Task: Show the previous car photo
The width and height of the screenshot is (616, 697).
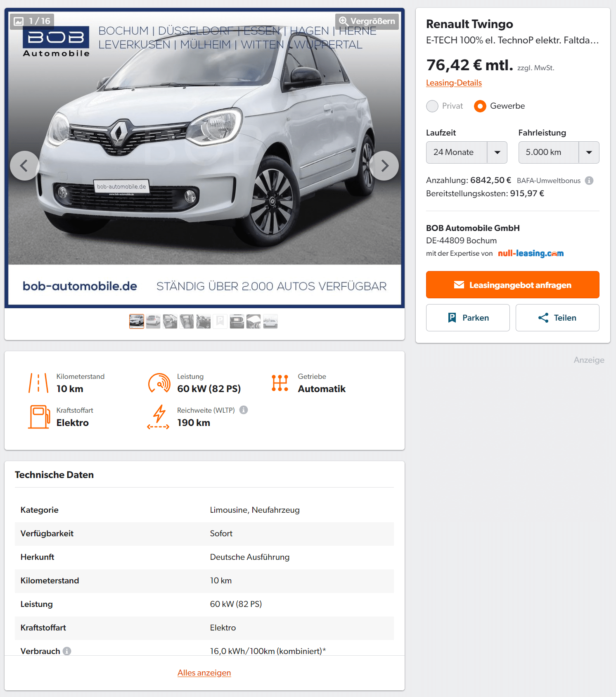Action: [x=25, y=166]
